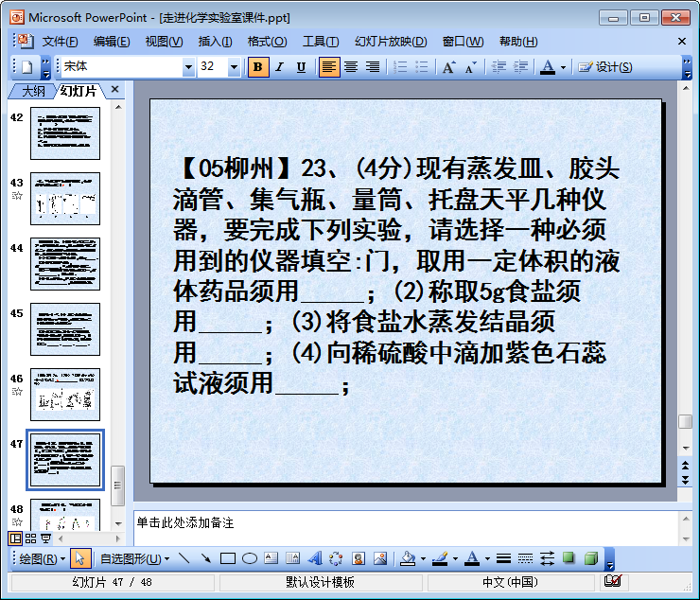Switch to Slide Sorter view icon
700x600 pixels.
coord(30,538)
